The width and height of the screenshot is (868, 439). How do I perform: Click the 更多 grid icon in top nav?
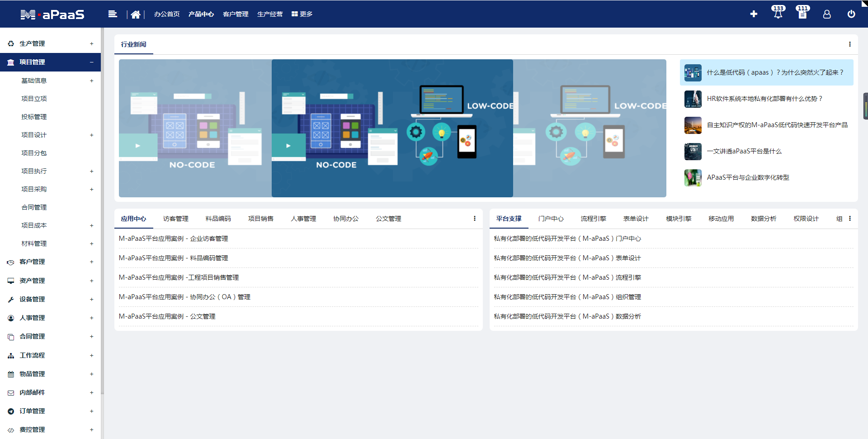294,14
